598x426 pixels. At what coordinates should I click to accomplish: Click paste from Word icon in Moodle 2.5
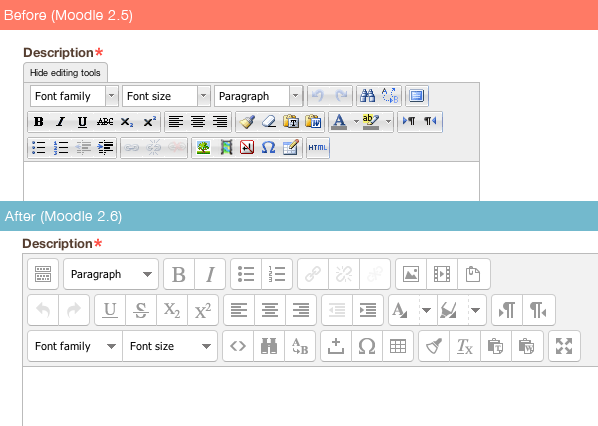(x=313, y=122)
